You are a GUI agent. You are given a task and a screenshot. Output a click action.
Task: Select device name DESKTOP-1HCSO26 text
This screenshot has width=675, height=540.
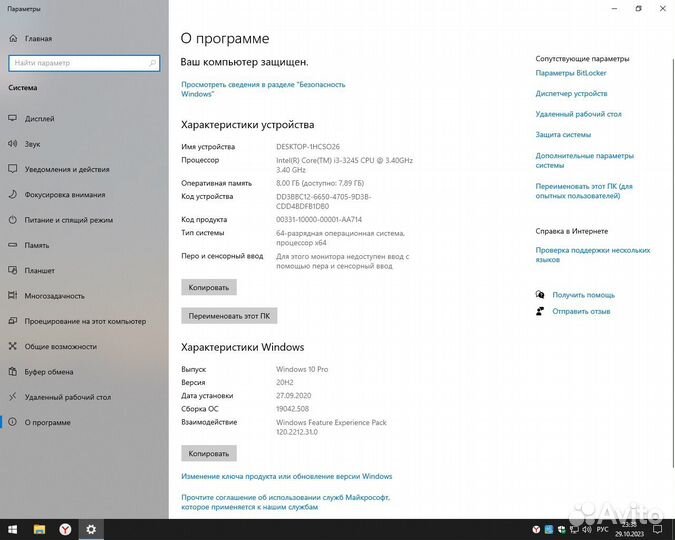tap(308, 147)
